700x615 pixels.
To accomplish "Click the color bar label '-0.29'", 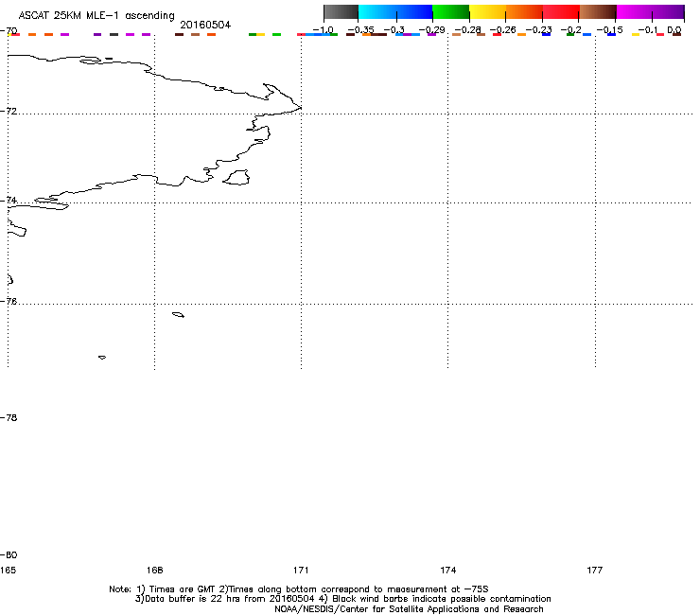I will (431, 30).
